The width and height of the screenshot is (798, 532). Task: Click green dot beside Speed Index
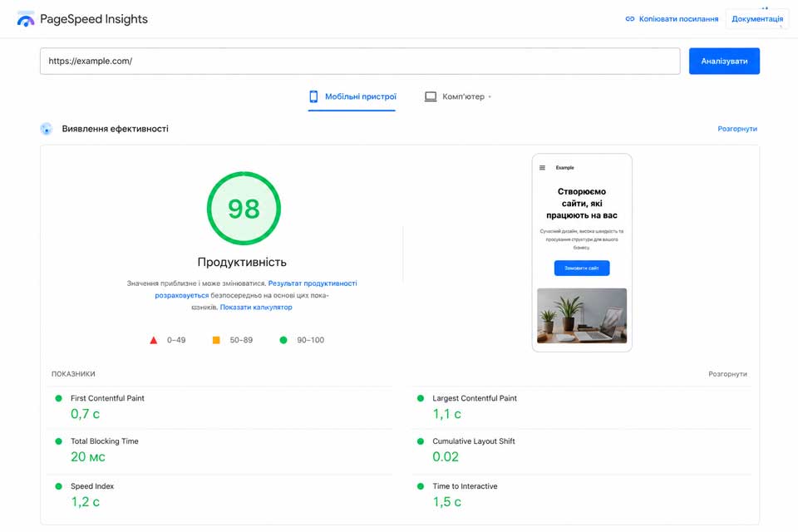(x=58, y=486)
